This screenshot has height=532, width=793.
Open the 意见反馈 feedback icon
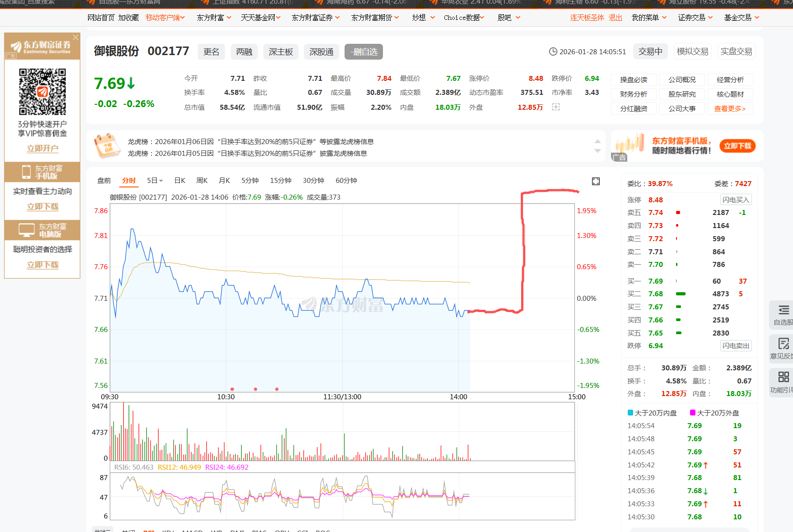783,348
